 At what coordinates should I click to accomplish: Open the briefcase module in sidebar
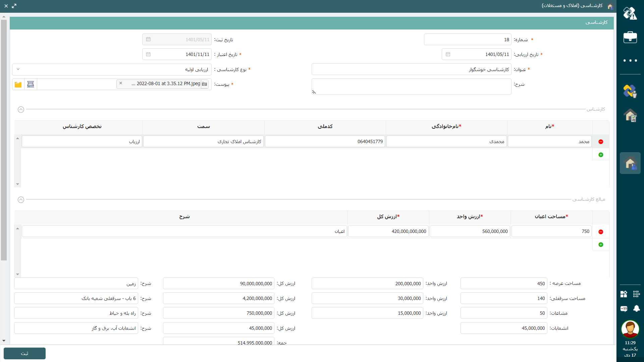[630, 37]
